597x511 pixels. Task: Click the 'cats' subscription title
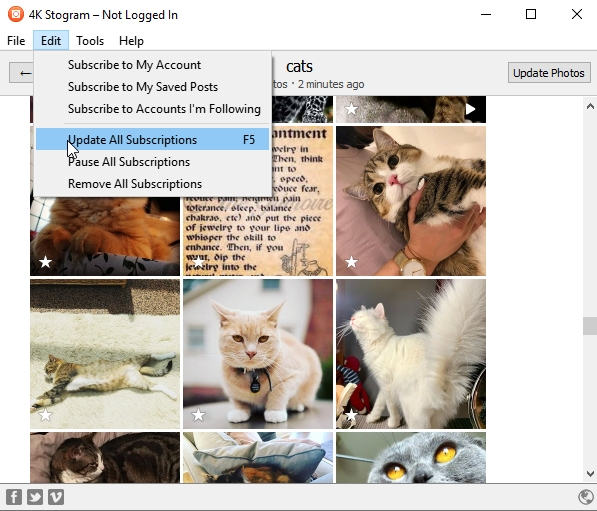[299, 66]
